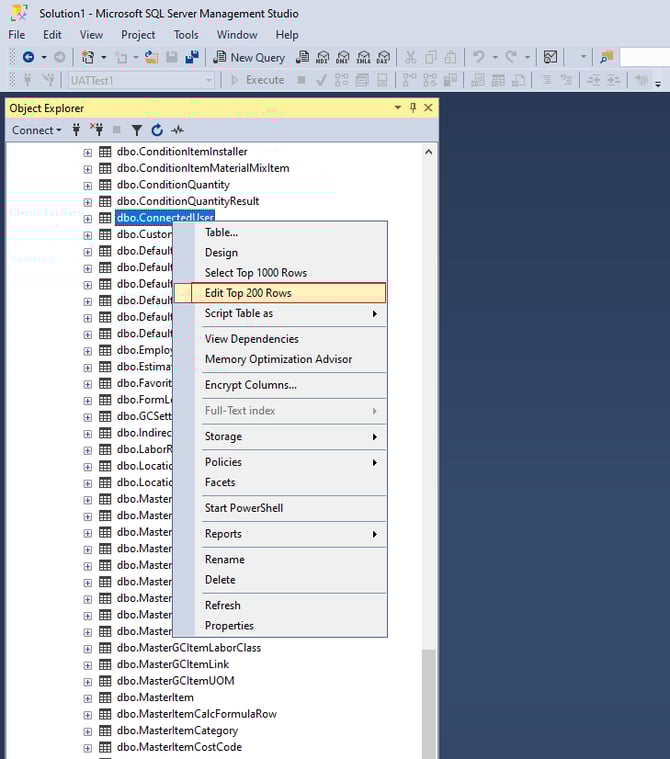Refresh Object Explorer using the refresh icon
670x759 pixels.
pyautogui.click(x=157, y=130)
